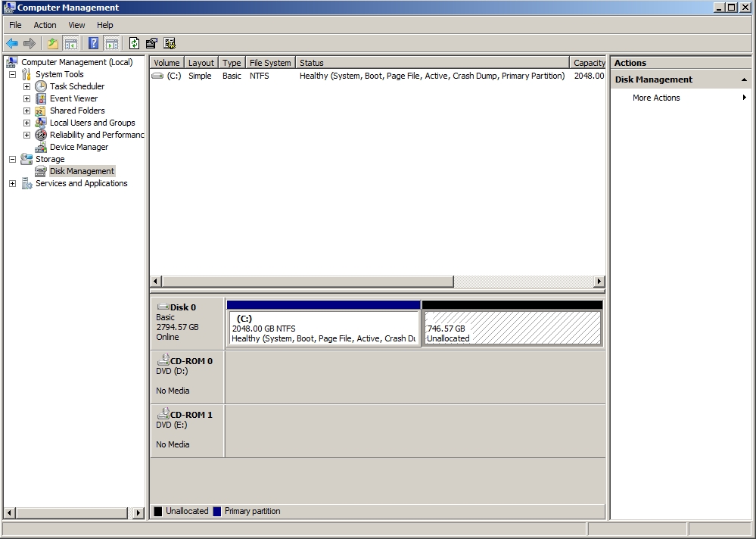Select Device Manager in the tree
The width and height of the screenshot is (756, 539).
(79, 147)
